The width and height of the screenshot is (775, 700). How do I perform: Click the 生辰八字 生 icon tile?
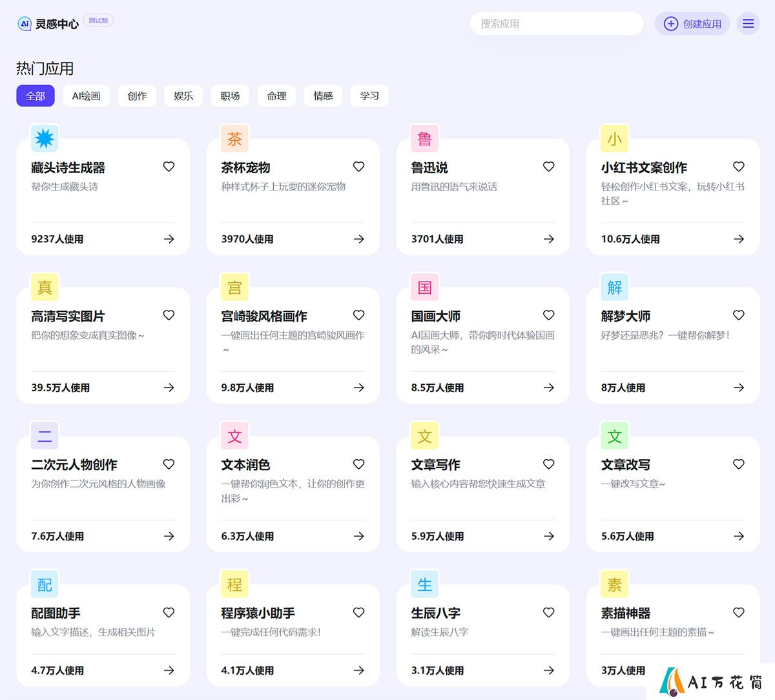424,584
